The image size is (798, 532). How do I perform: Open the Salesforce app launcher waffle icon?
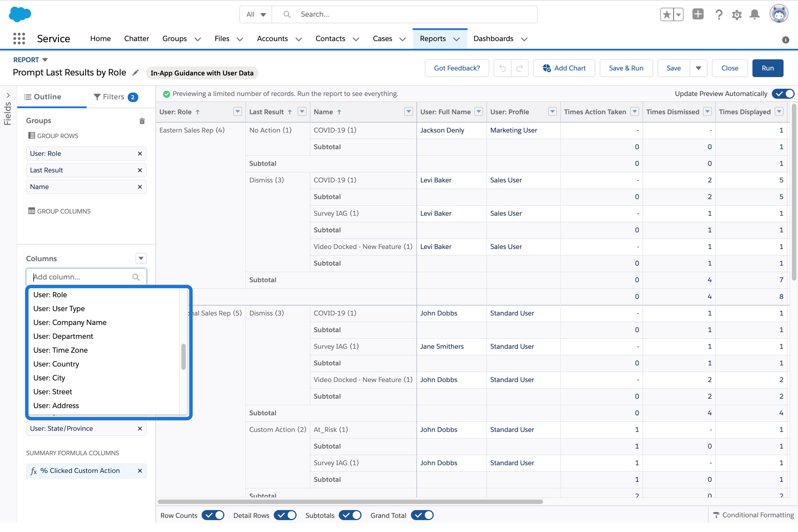pos(19,38)
